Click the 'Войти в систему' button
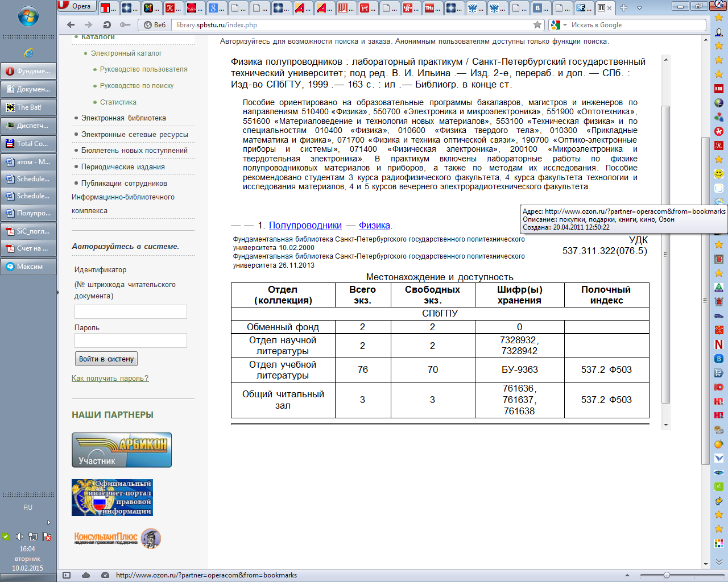This screenshot has height=582, width=728. [106, 359]
